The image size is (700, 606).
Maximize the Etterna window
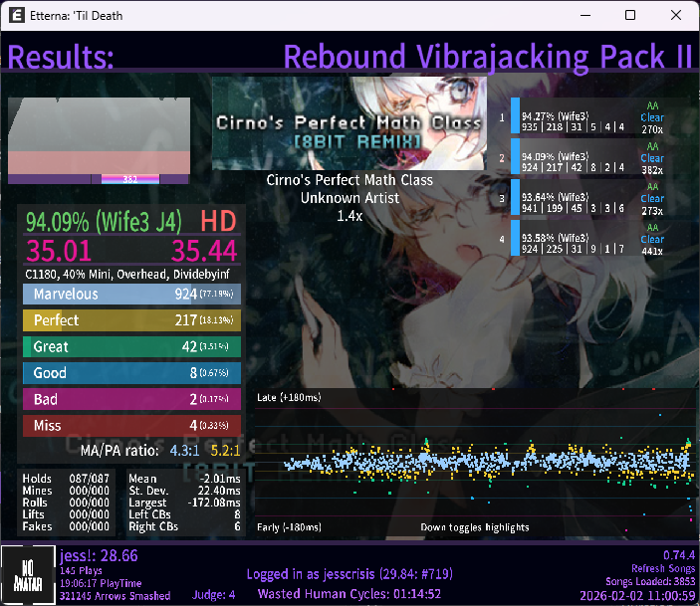[630, 16]
